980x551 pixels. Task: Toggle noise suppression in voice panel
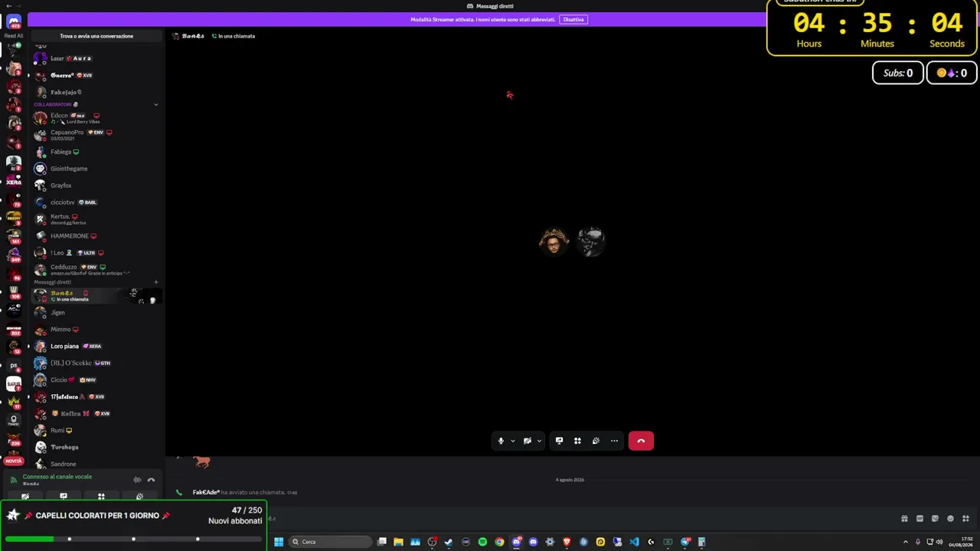(x=137, y=480)
